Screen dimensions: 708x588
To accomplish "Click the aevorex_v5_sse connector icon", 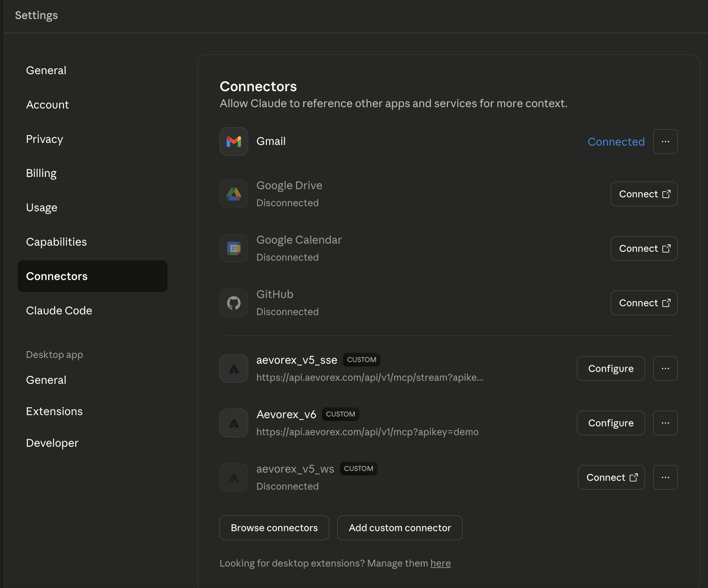I will click(x=234, y=368).
